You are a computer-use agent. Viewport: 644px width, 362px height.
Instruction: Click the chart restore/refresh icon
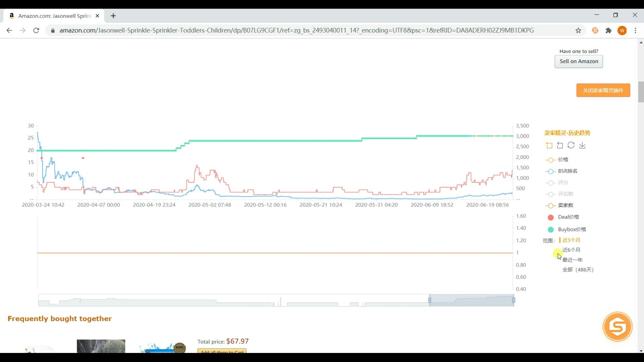click(571, 145)
